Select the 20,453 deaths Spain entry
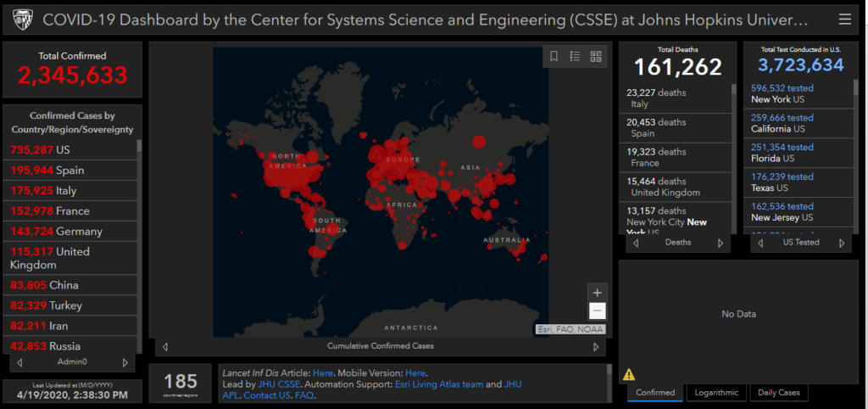 (x=676, y=128)
